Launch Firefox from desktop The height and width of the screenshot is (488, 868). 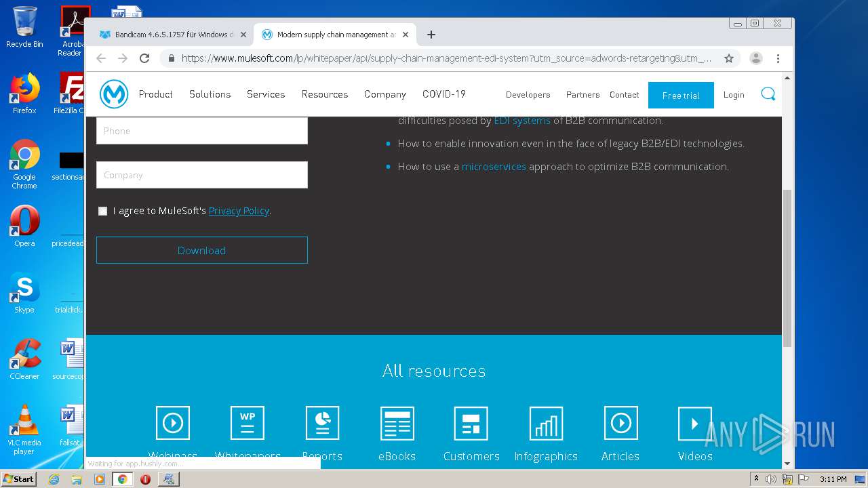click(24, 94)
